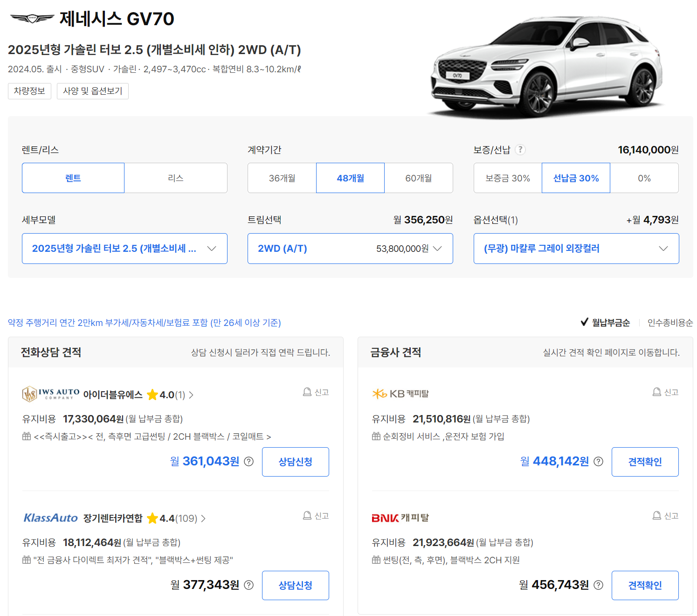Request consultation 상담신청 for 장기렌터카연합
Screen dimensions: 697x616
[x=296, y=585]
